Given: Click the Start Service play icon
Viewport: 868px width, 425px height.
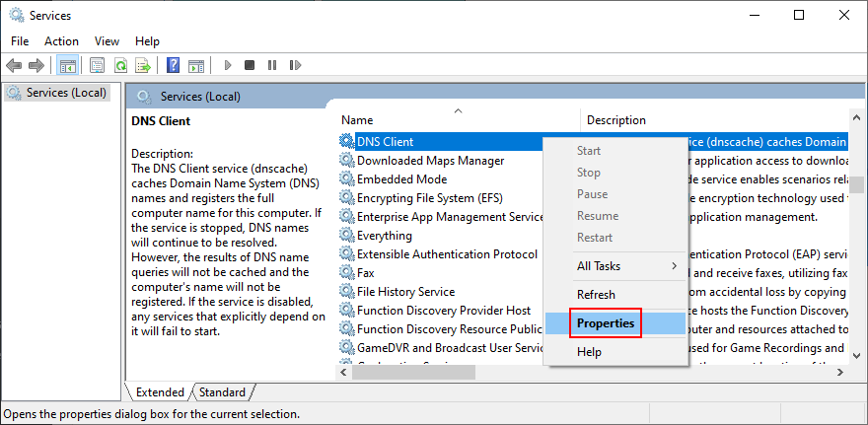Looking at the screenshot, I should click(228, 65).
